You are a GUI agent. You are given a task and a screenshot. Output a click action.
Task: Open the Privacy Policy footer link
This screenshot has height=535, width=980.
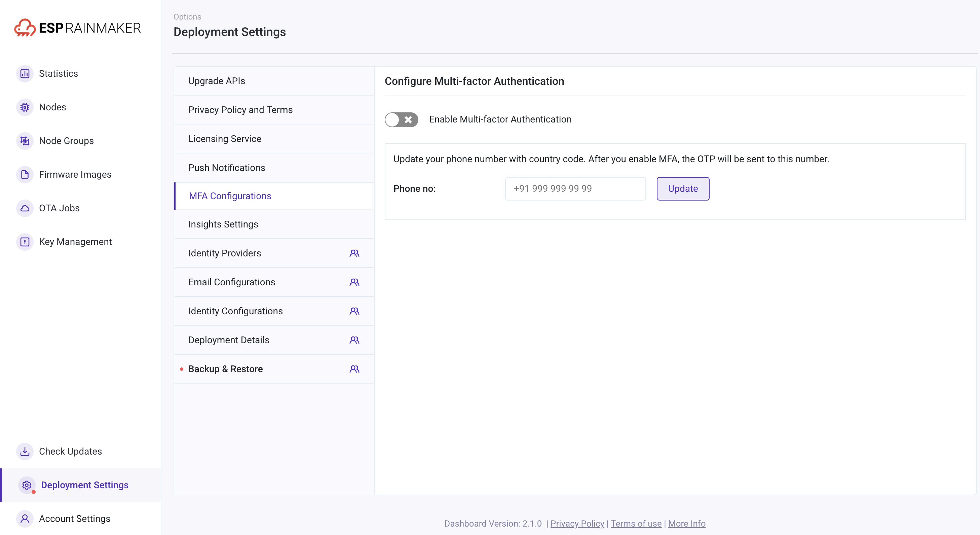577,524
